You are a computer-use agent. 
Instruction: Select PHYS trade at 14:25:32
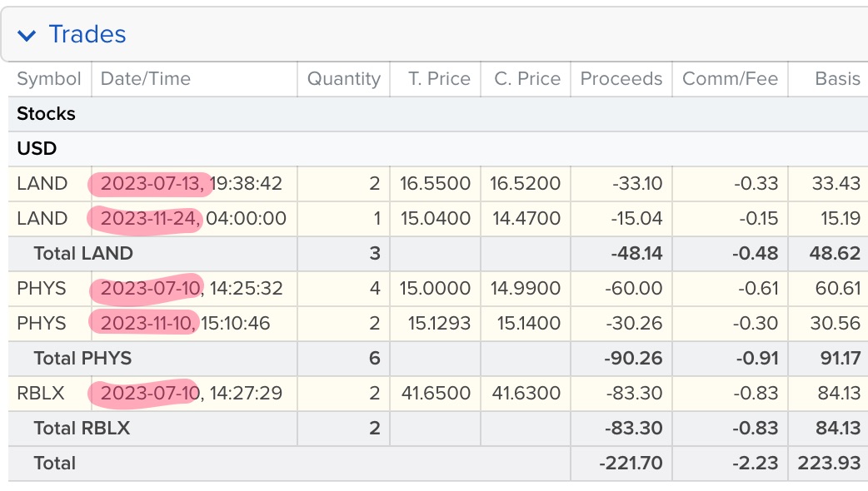pos(438,288)
